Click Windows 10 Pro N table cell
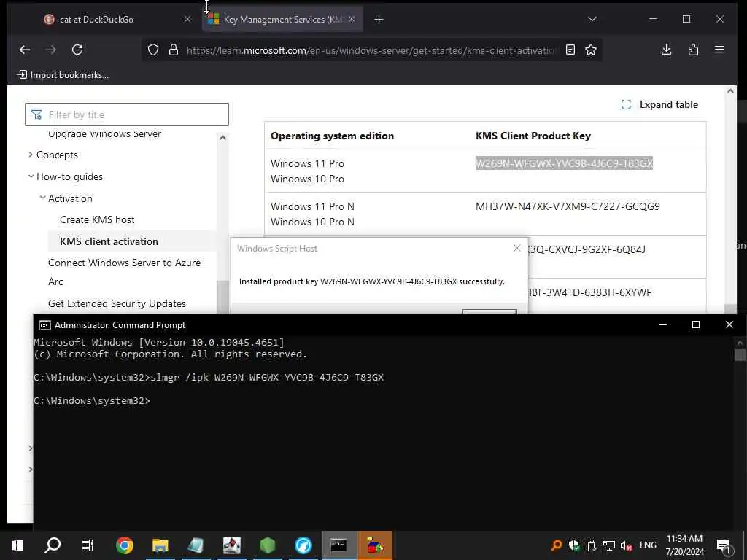Viewport: 747px width, 560px height. (x=312, y=222)
